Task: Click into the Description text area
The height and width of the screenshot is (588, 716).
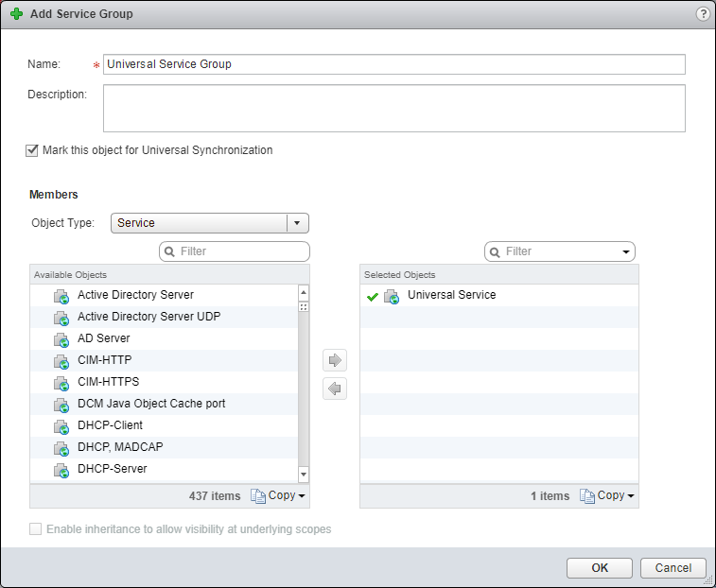Action: (393, 108)
